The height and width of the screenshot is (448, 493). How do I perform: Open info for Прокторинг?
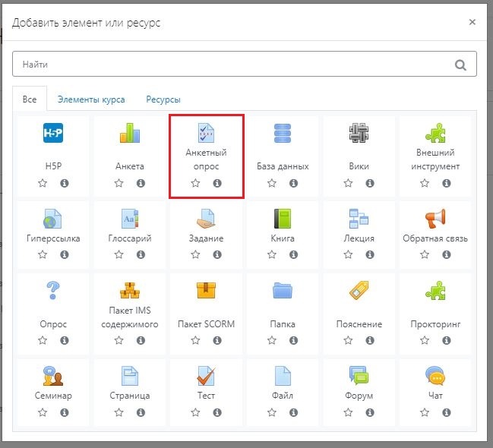(447, 340)
